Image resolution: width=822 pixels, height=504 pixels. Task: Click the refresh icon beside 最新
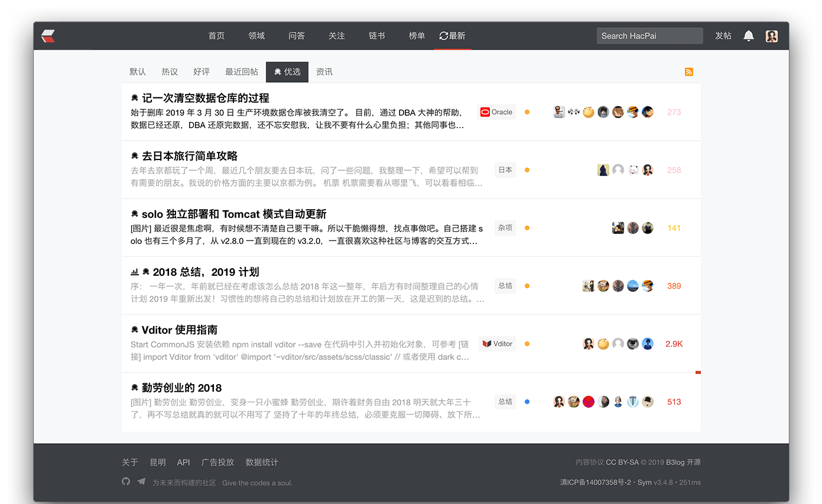tap(443, 36)
